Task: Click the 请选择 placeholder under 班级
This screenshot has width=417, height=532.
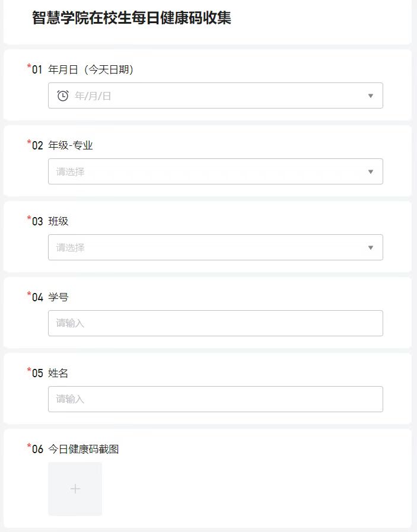Action: click(x=71, y=247)
